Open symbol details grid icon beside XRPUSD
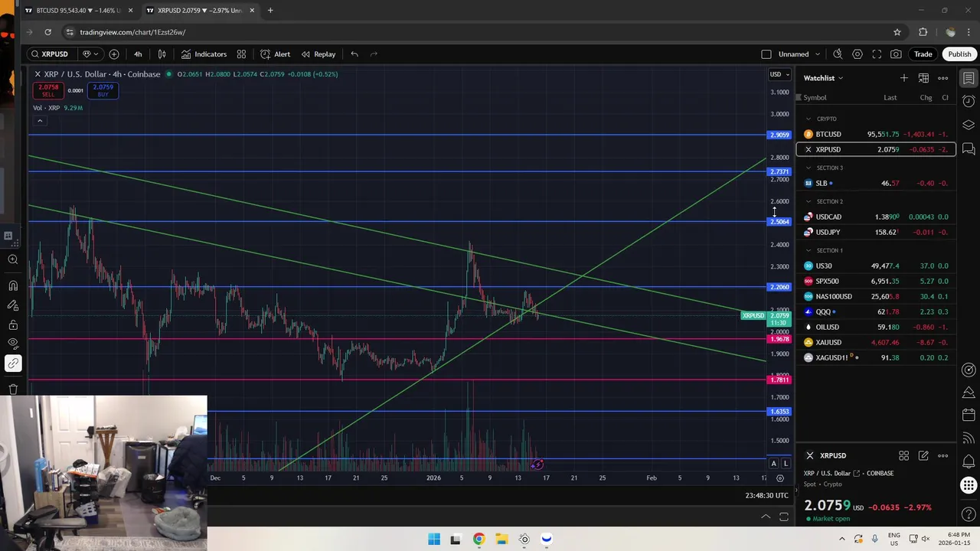This screenshot has height=551, width=980. click(x=904, y=456)
